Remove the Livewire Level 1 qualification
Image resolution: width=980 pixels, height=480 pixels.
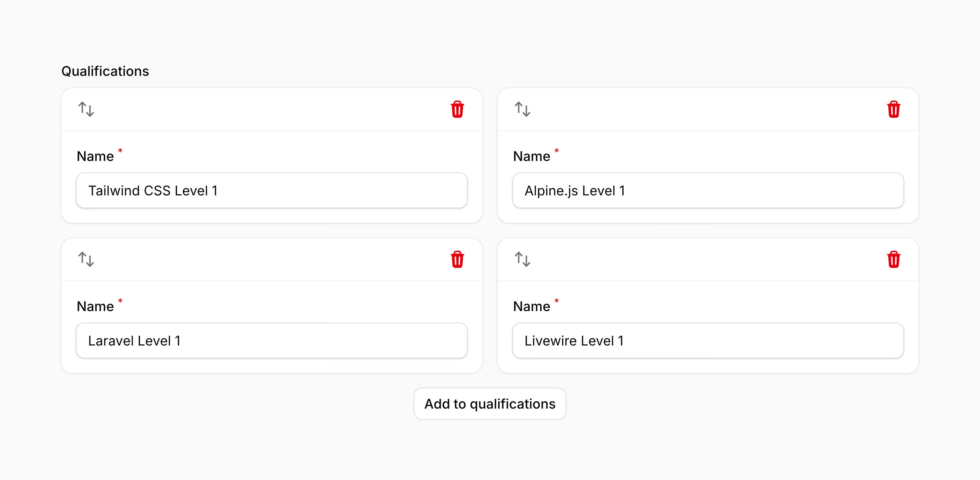[894, 259]
